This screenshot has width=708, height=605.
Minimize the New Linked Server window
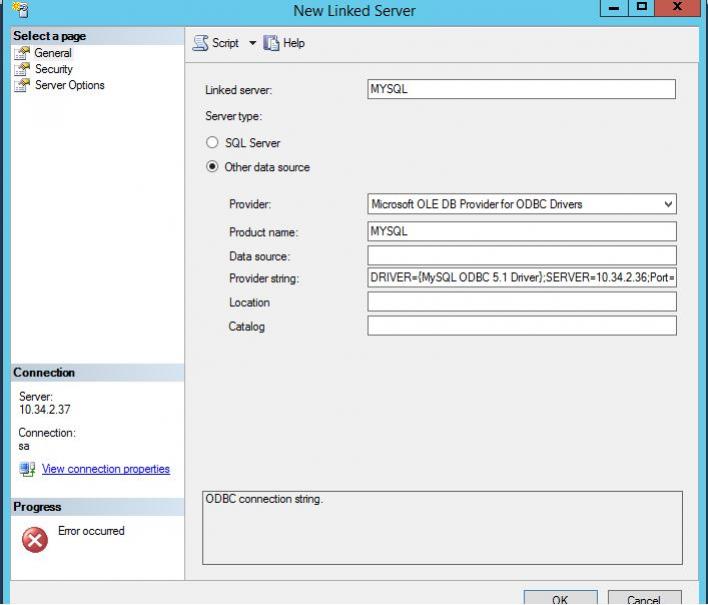click(614, 8)
